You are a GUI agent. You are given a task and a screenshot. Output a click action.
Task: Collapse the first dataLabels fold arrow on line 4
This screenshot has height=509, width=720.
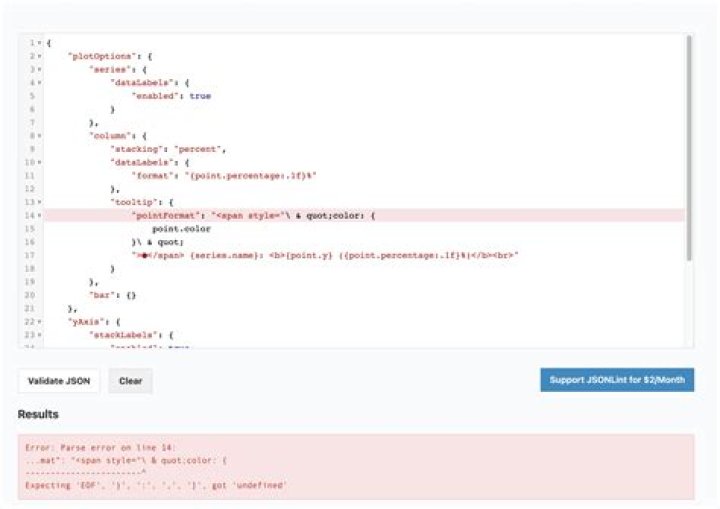click(39, 83)
